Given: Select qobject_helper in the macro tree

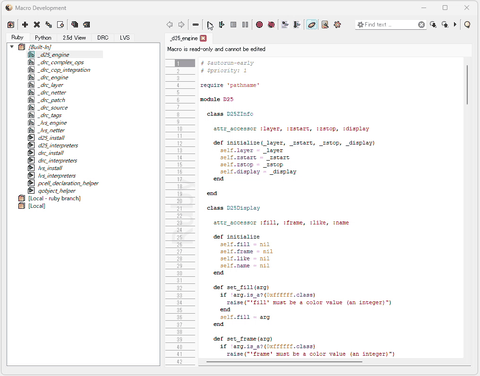Looking at the screenshot, I should click(x=57, y=191).
